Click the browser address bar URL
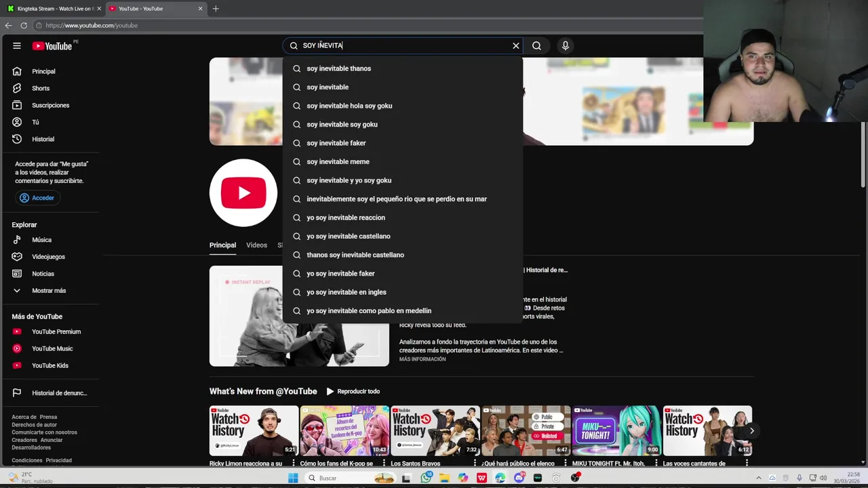 click(92, 26)
